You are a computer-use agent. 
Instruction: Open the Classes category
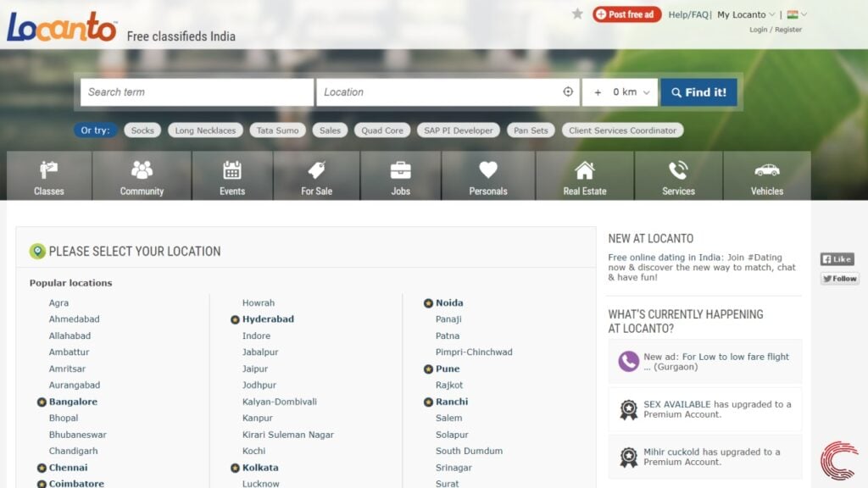(x=49, y=176)
